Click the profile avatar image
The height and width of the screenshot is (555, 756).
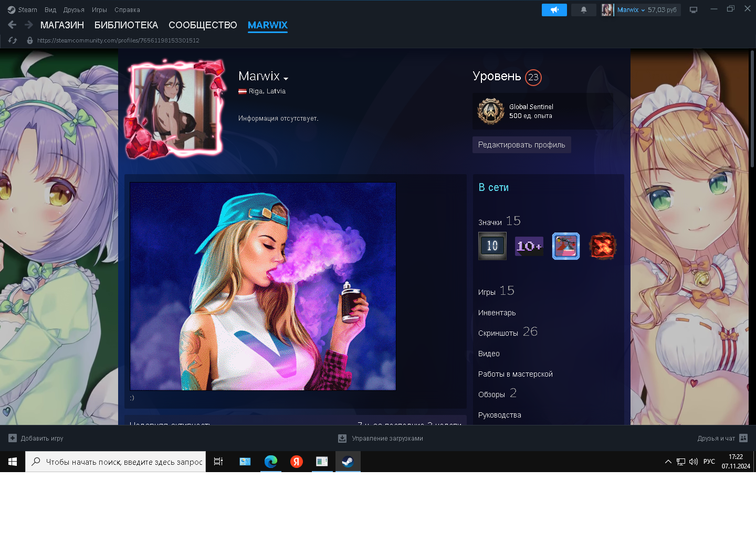coord(175,109)
